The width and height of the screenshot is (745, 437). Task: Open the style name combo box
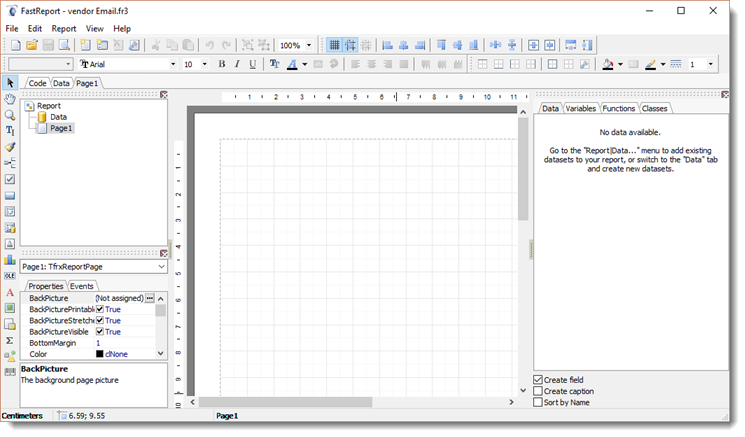click(40, 64)
